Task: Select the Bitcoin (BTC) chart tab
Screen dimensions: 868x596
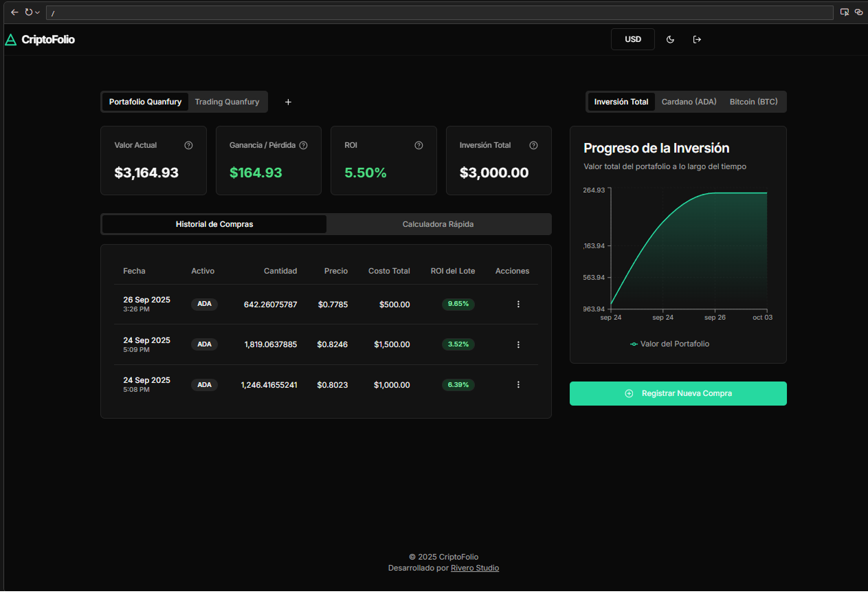Action: (x=753, y=102)
